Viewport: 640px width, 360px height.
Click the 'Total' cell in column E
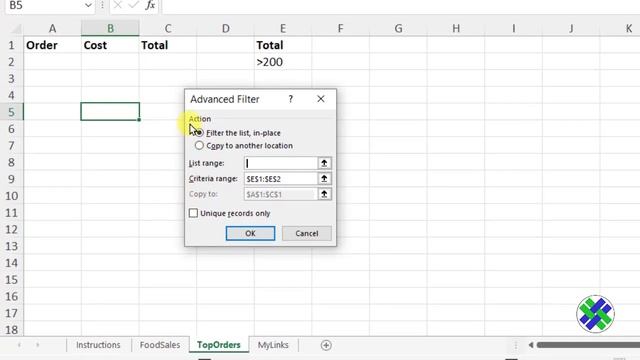[283, 45]
